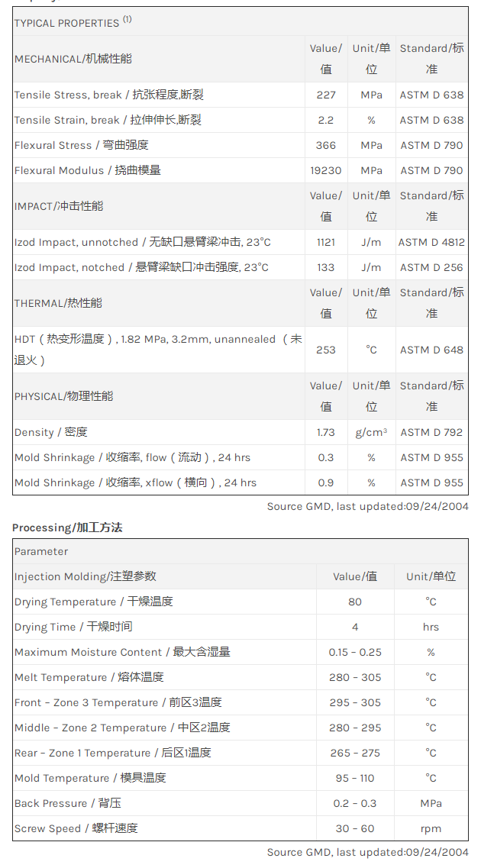
Task: Click the ASTM D 4812 standard cell
Action: point(431,242)
